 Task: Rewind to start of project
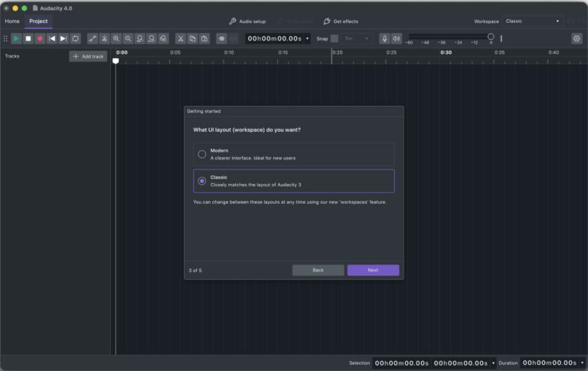(x=52, y=38)
